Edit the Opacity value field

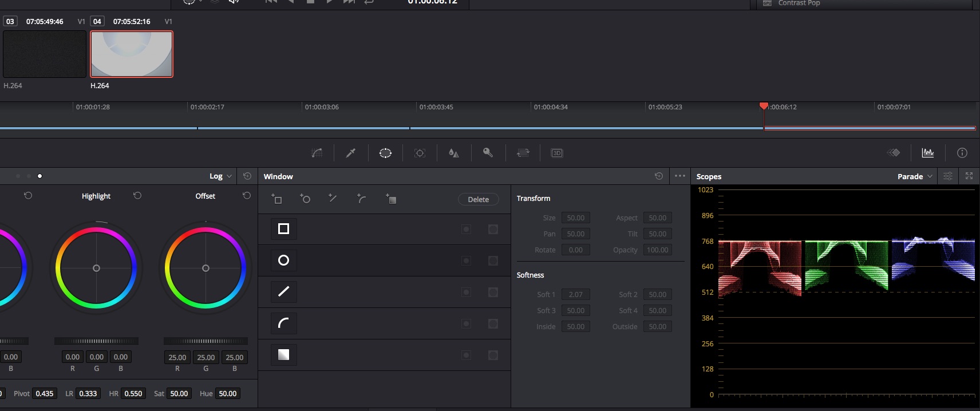658,250
